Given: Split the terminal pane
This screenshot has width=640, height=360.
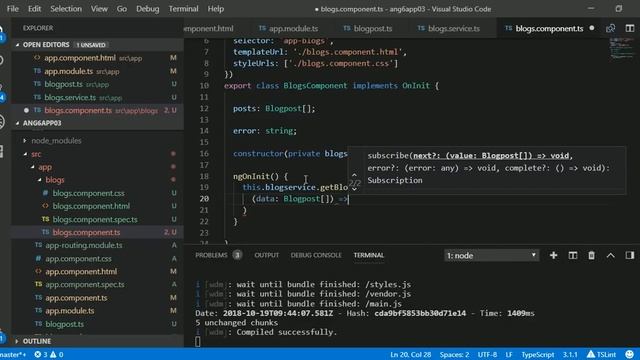Looking at the screenshot, I should pyautogui.click(x=573, y=256).
